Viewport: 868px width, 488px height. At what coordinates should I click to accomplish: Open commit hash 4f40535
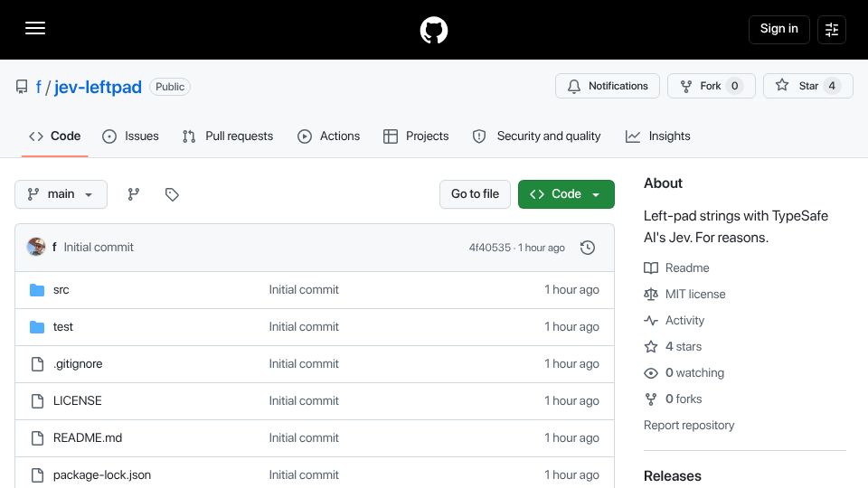[490, 248]
